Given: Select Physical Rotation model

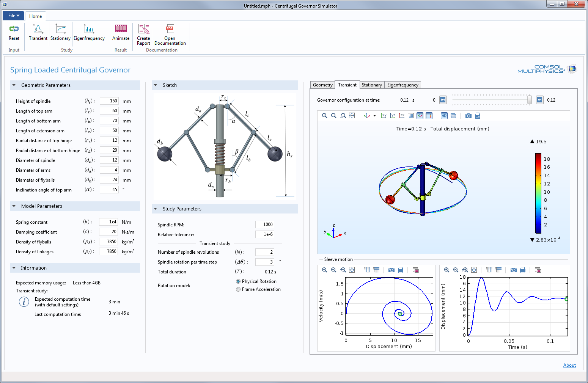Looking at the screenshot, I should pyautogui.click(x=238, y=281).
